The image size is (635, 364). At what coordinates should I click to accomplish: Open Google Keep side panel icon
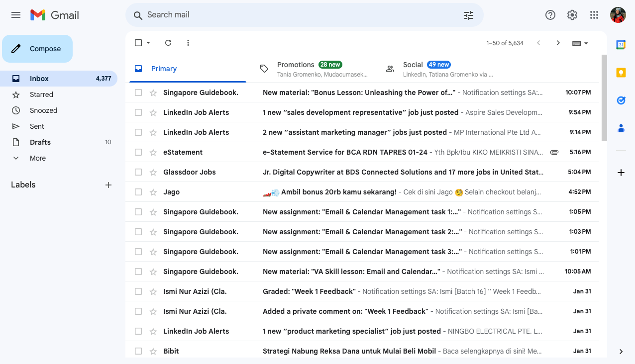pos(621,73)
